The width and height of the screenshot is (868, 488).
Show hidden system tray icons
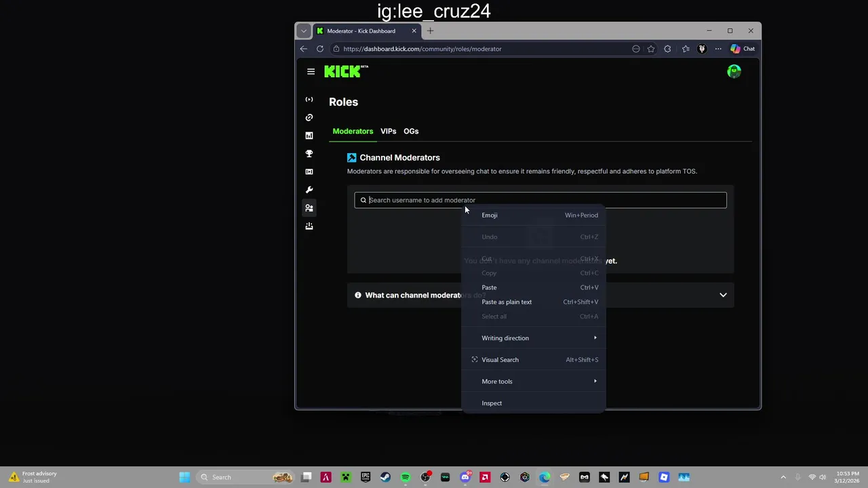pos(783,477)
